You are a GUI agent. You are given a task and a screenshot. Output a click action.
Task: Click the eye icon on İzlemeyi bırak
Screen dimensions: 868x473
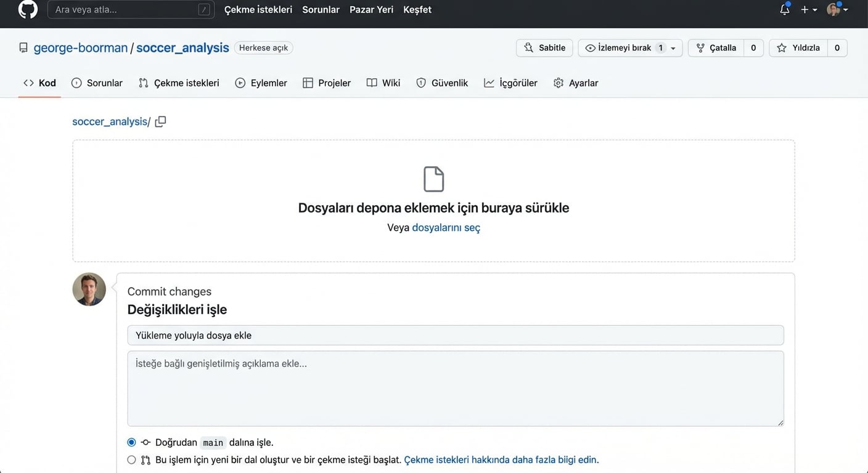point(591,47)
